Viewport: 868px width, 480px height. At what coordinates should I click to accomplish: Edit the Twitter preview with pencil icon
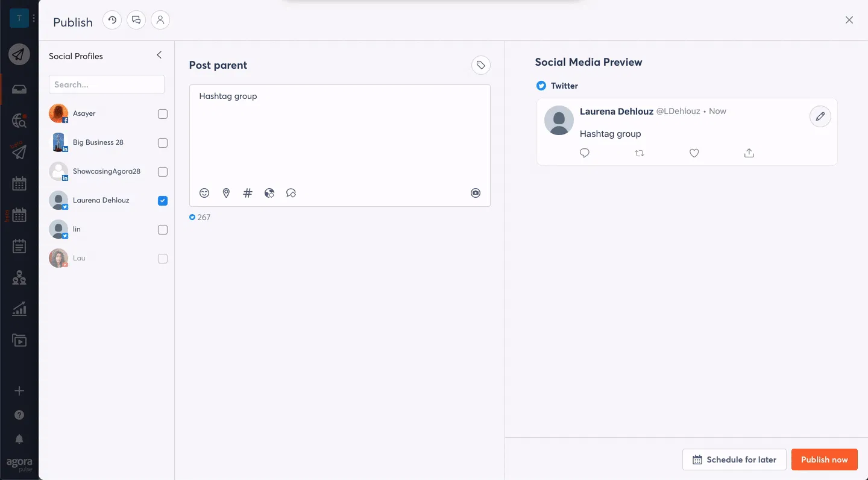click(820, 117)
